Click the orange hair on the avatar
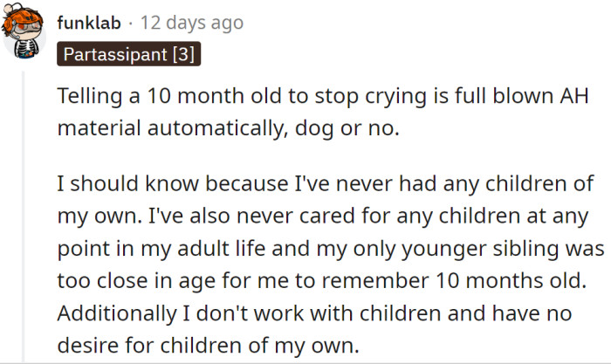The width and height of the screenshot is (611, 364). coord(22,18)
